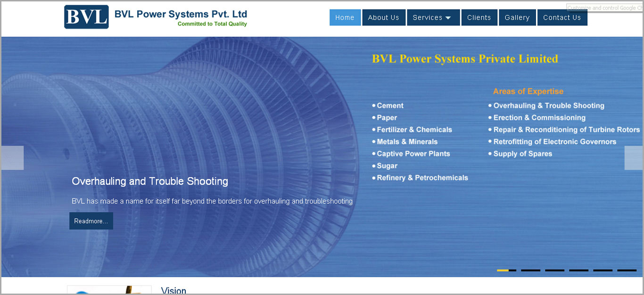Click the Overhauling and Trouble Shooting heading
The image size is (644, 295).
150,181
